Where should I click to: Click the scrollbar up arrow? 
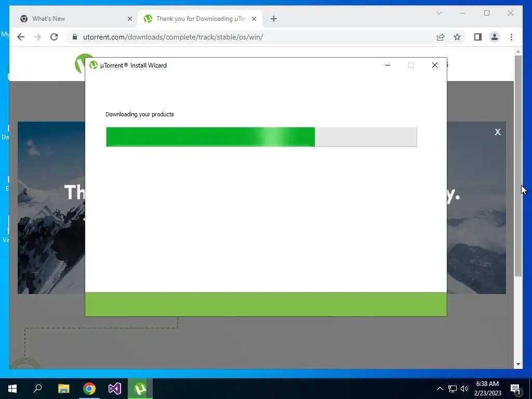coord(518,51)
